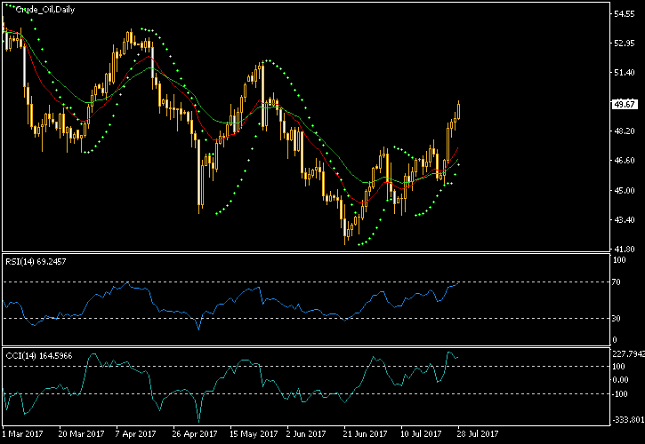Click price scale value 41.80
This screenshot has height=444, width=645.
tap(624, 249)
